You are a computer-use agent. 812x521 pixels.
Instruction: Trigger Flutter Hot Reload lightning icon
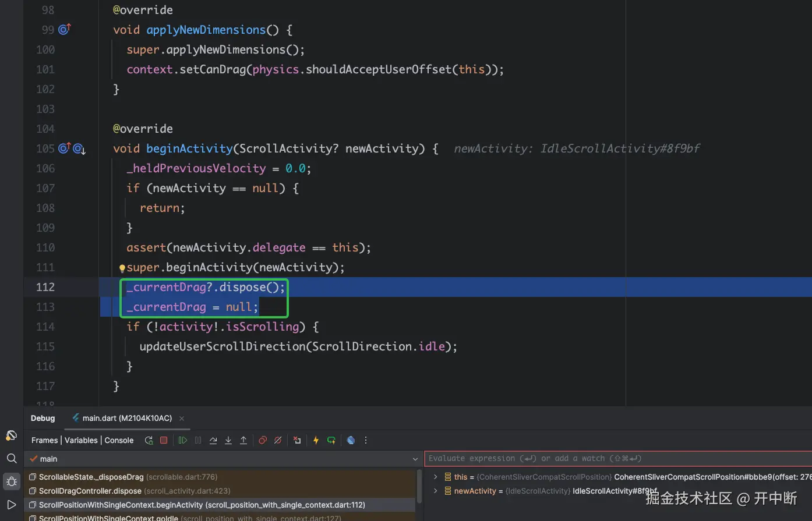tap(316, 441)
